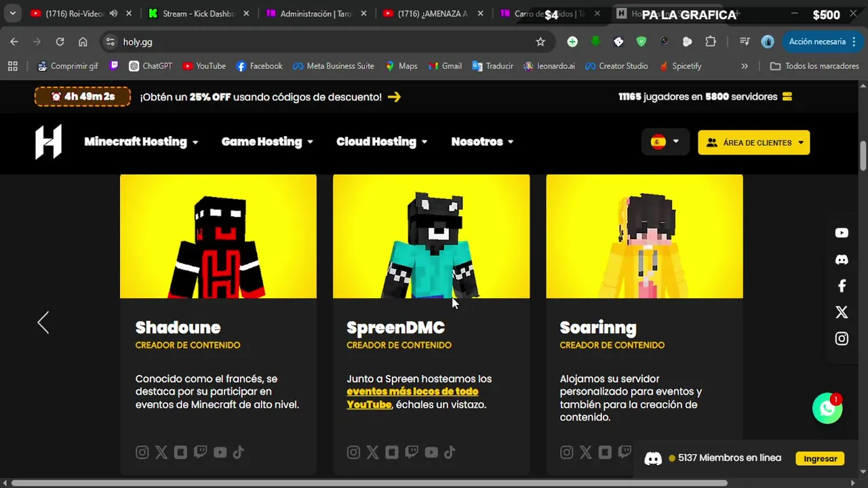
Task: Expand Game Hosting menu
Action: pos(267,142)
